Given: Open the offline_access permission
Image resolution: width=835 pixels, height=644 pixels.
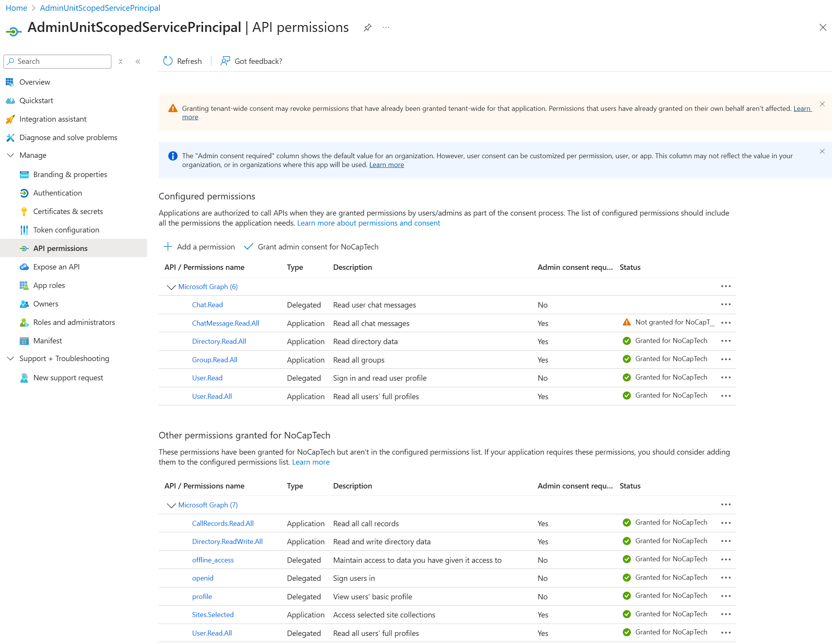Looking at the screenshot, I should tap(213, 560).
